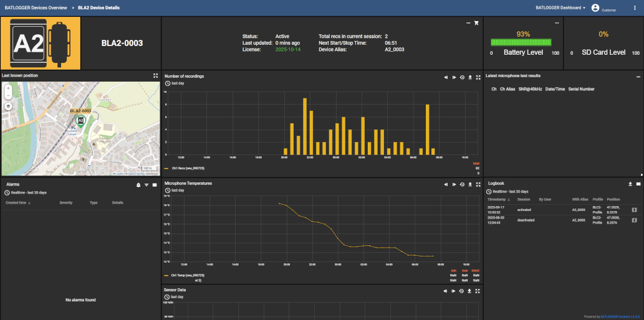Open the BATLOGGER Dashboard dropdown
Viewport: 644px width, 320px height.
tap(560, 8)
